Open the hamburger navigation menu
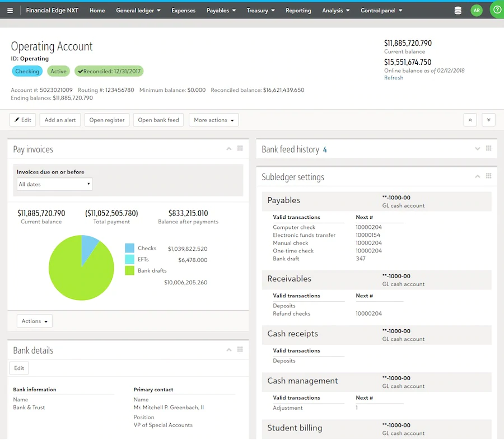The height and width of the screenshot is (440, 504). tap(10, 11)
